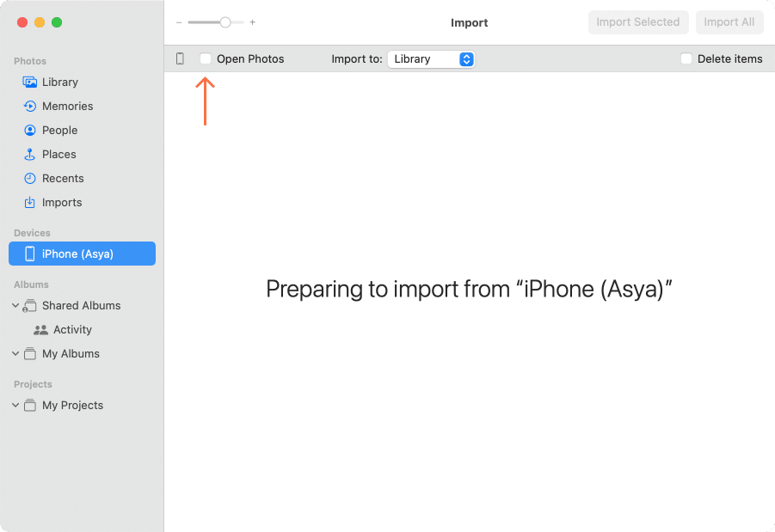Select Imports in the sidebar
This screenshot has height=532, width=775.
(x=64, y=202)
